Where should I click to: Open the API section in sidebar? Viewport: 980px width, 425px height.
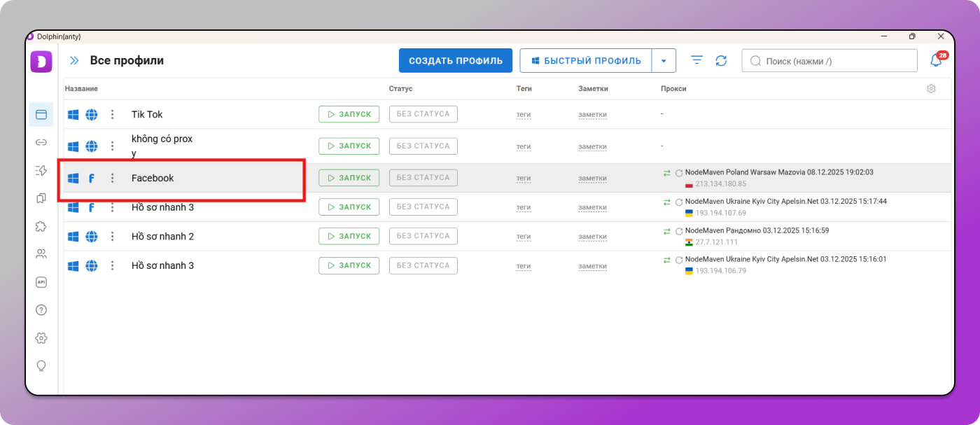[x=41, y=282]
